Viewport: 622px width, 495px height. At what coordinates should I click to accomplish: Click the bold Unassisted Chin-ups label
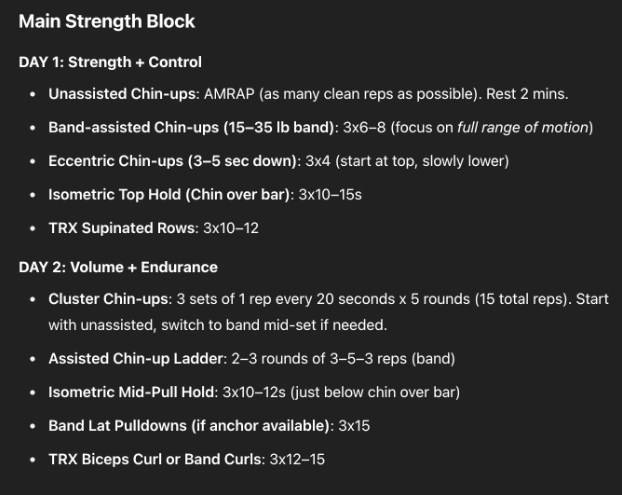pyautogui.click(x=123, y=94)
